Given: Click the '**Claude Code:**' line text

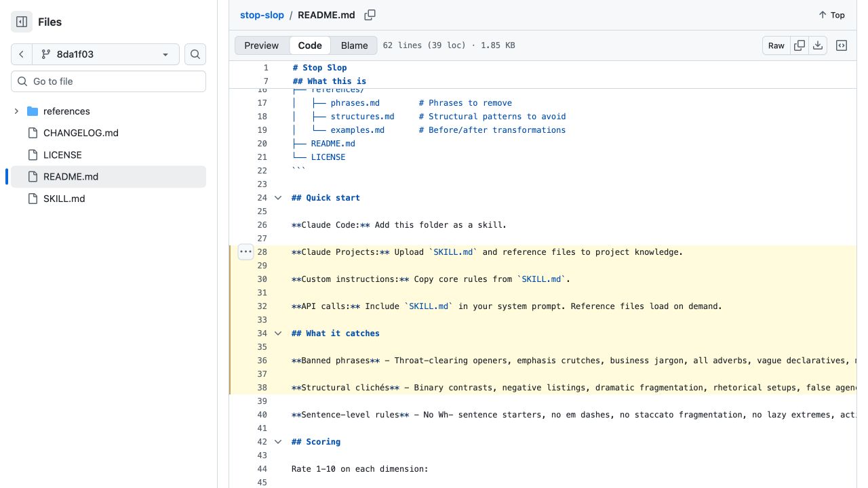Looking at the screenshot, I should [x=399, y=225].
